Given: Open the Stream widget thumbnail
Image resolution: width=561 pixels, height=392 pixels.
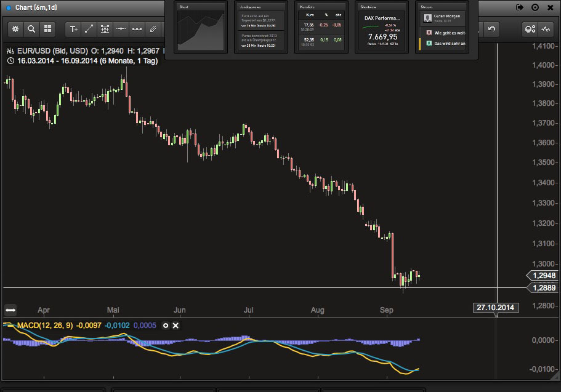Looking at the screenshot, I should tap(442, 28).
